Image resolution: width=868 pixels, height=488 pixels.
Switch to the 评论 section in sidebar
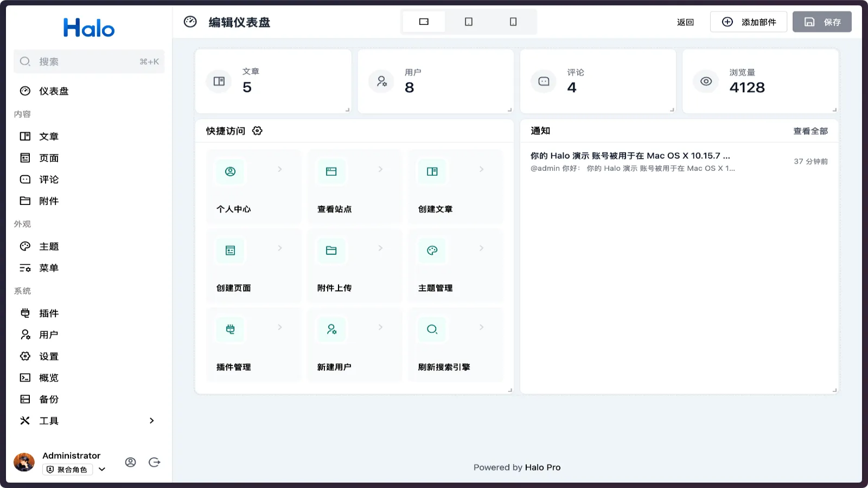click(48, 179)
